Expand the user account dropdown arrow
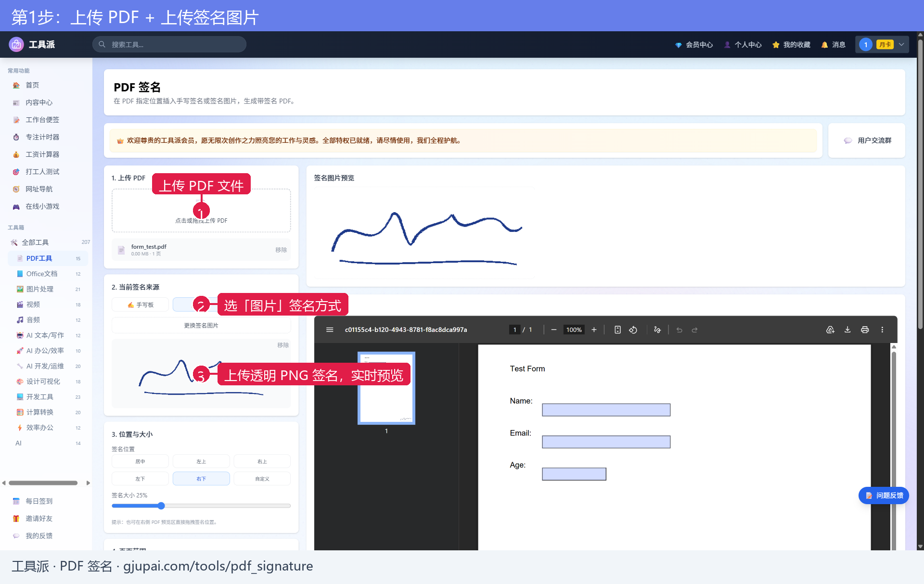This screenshot has height=584, width=924. point(901,44)
